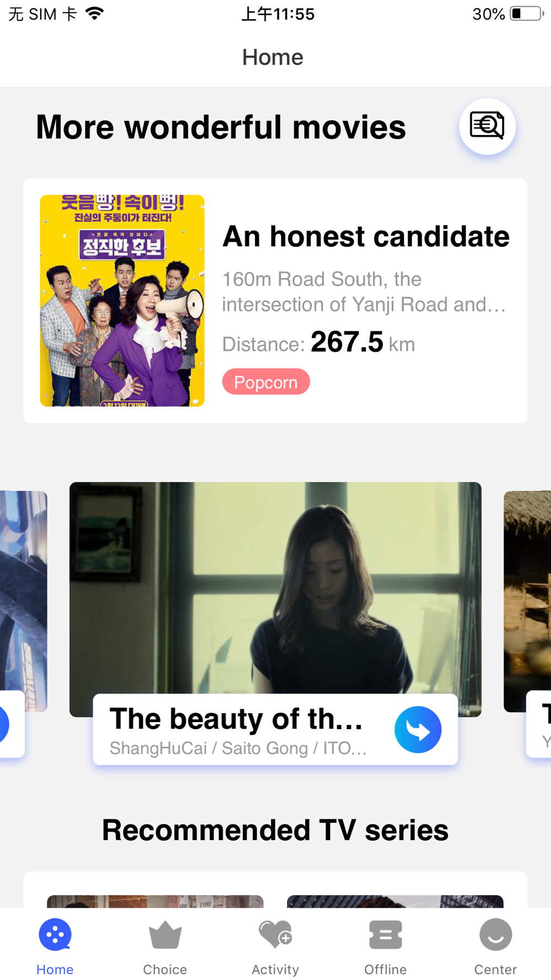This screenshot has height=980, width=551.
Task: Open the second recommended TV series thumbnail
Action: pyautogui.click(x=395, y=901)
